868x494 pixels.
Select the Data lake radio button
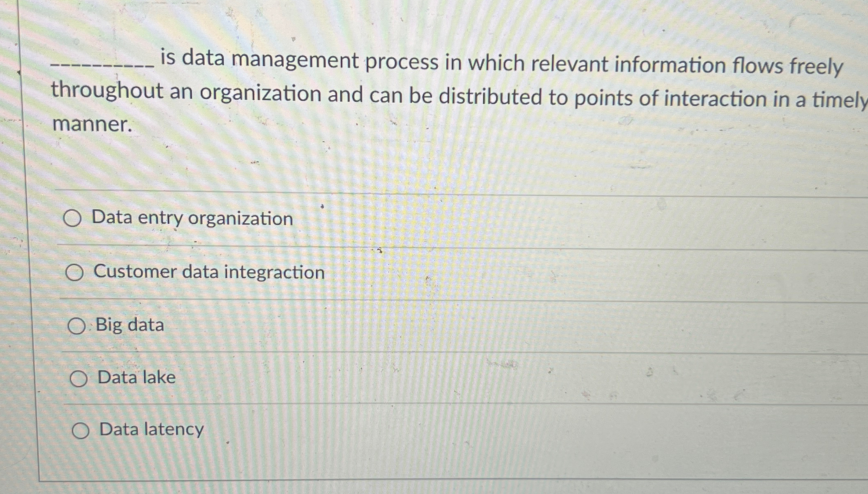(80, 378)
